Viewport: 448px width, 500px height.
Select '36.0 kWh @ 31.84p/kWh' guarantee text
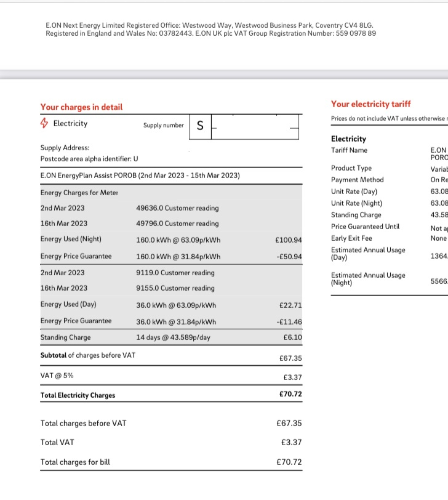(x=176, y=322)
